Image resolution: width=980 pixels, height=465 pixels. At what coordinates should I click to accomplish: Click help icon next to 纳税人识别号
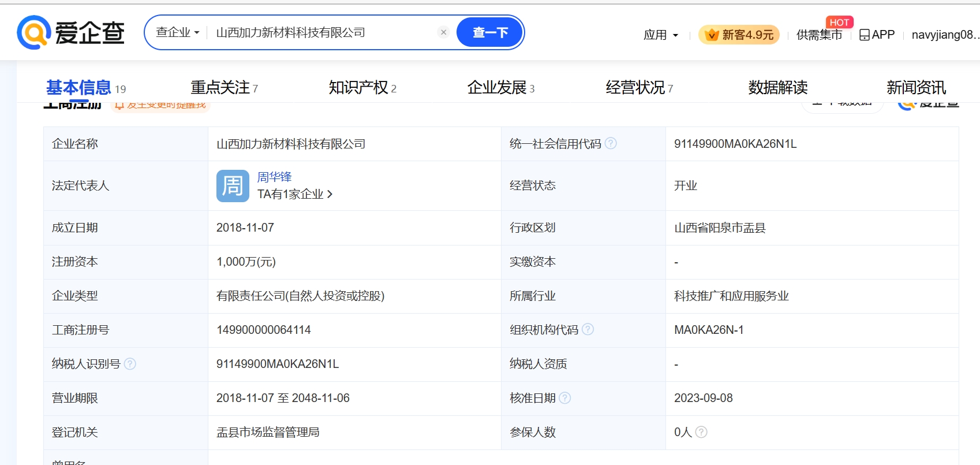pos(130,363)
